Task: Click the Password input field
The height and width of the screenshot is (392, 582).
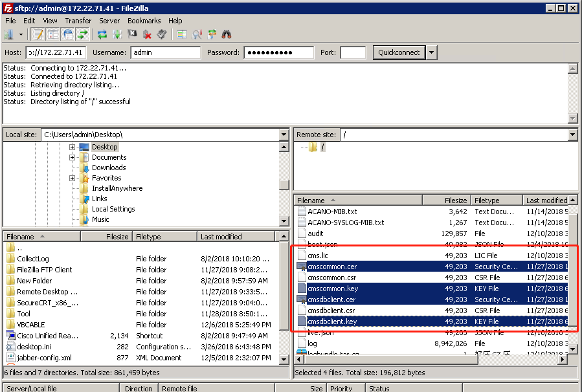Action: point(279,52)
